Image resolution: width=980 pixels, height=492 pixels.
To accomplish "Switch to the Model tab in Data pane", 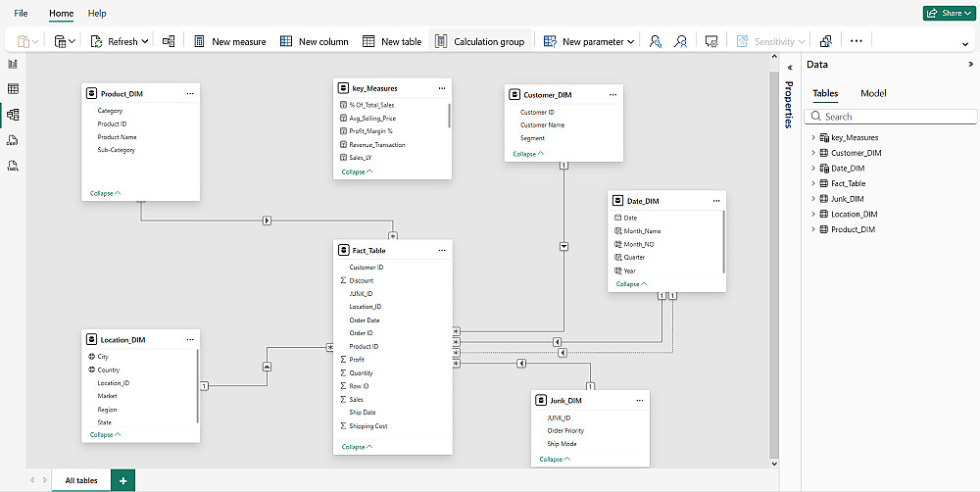I will [x=873, y=93].
